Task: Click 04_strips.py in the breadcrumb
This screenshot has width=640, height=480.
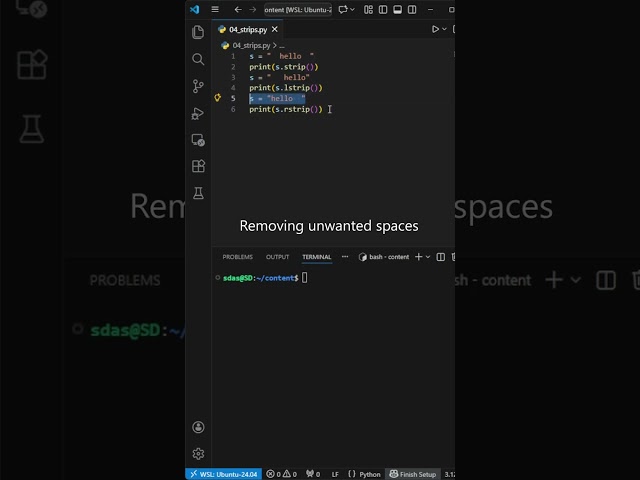Action: (x=251, y=45)
